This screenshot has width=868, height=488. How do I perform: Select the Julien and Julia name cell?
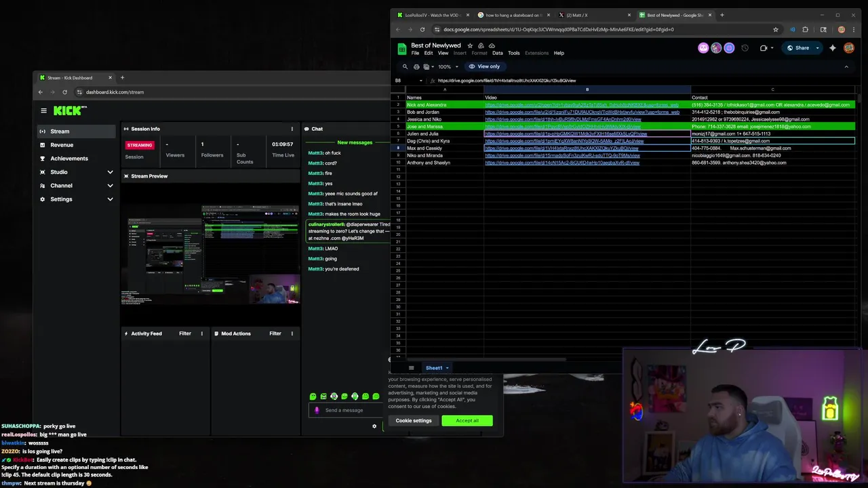click(x=445, y=134)
